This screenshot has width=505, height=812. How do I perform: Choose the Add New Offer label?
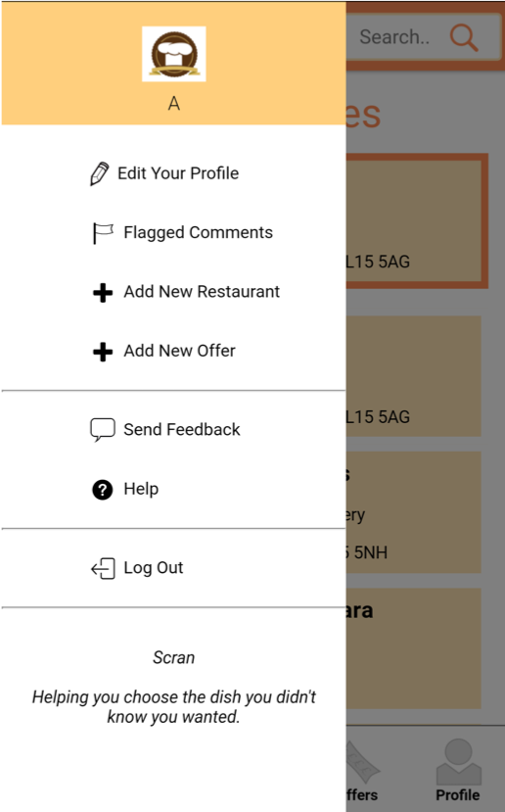click(179, 351)
